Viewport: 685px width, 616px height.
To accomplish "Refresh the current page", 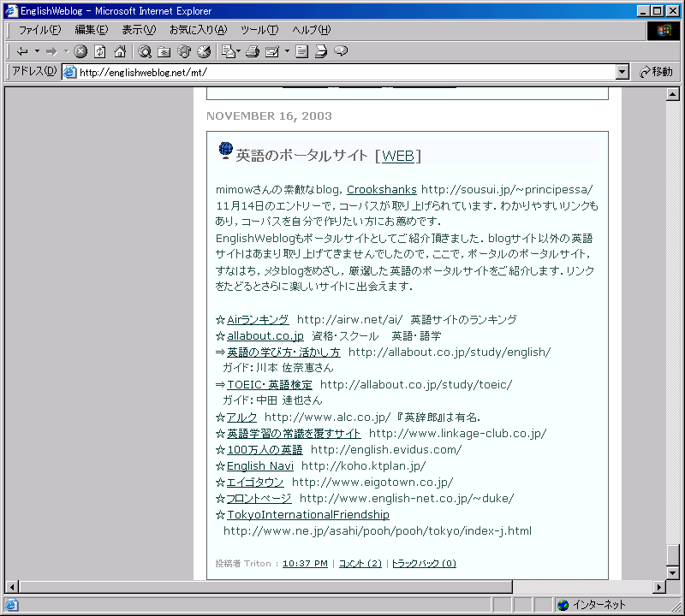I will click(100, 51).
